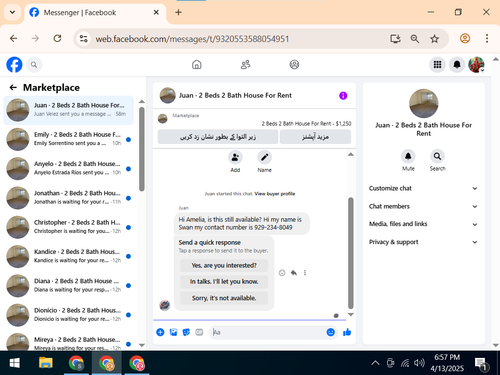This screenshot has width=500, height=375.
Task: Reload the page
Action: [57, 39]
